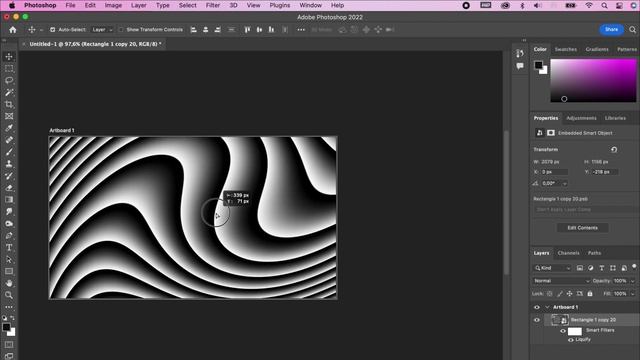Reset transform in Properties panel
Viewport: 640px width, 360px height.
[x=614, y=150]
